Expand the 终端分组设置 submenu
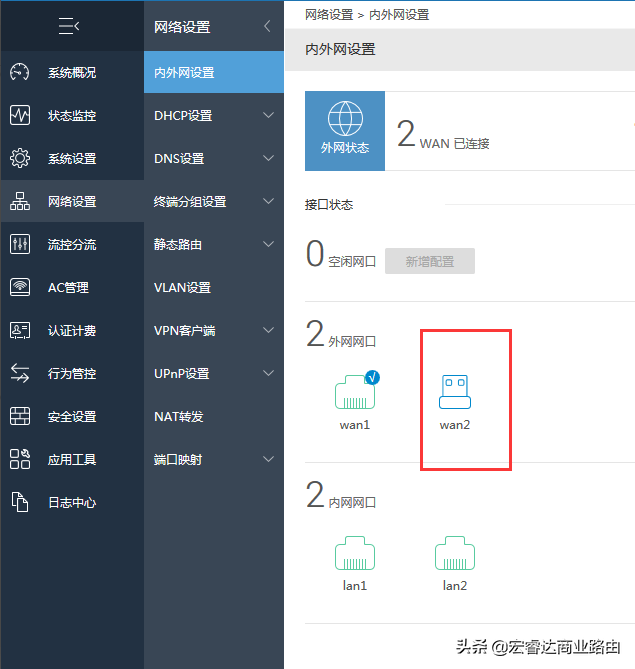The image size is (635, 669). (x=268, y=201)
